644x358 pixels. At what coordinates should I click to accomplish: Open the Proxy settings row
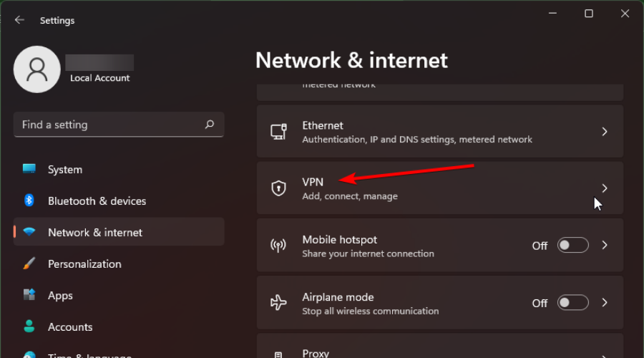click(440, 346)
